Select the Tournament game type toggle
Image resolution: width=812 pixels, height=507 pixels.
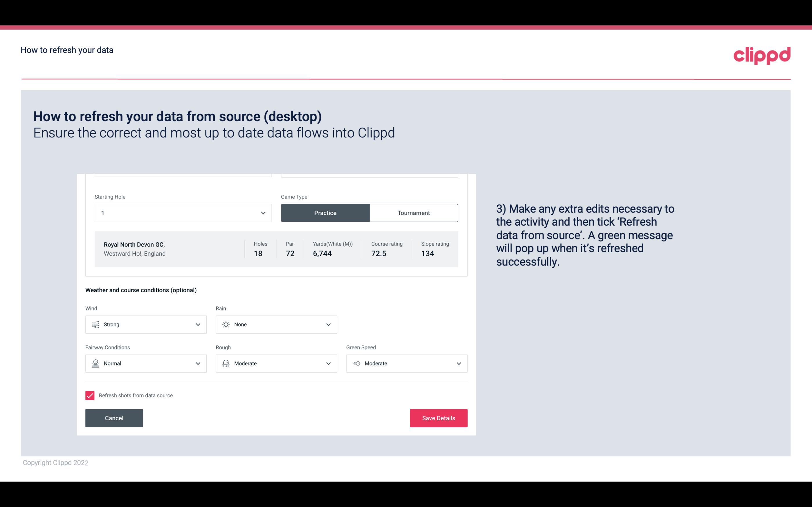(413, 213)
